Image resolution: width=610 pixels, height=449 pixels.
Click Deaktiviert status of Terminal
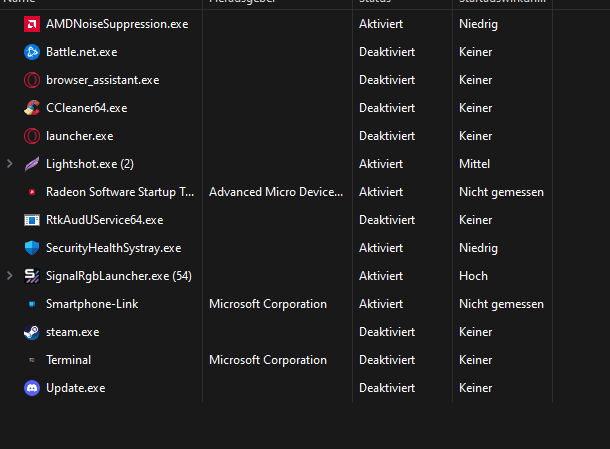pos(387,360)
